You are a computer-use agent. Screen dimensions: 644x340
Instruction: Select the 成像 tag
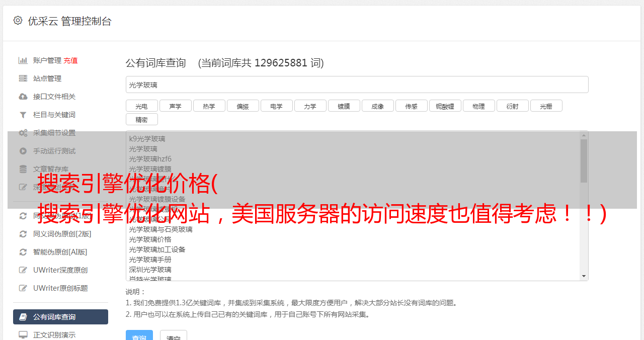point(378,106)
